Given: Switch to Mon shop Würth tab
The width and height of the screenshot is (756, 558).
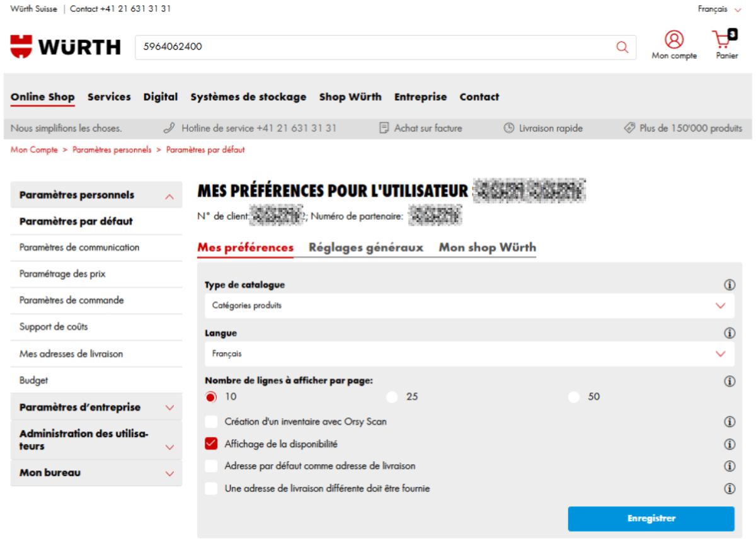Looking at the screenshot, I should pos(488,248).
